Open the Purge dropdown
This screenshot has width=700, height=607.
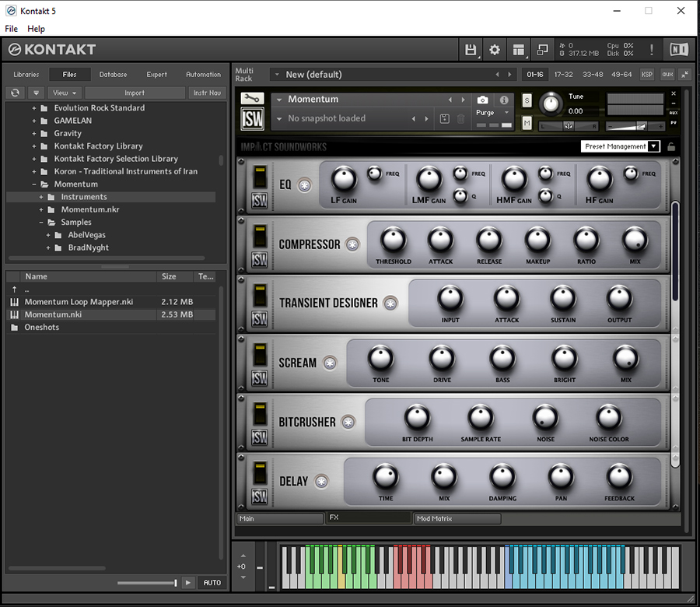tap(493, 113)
